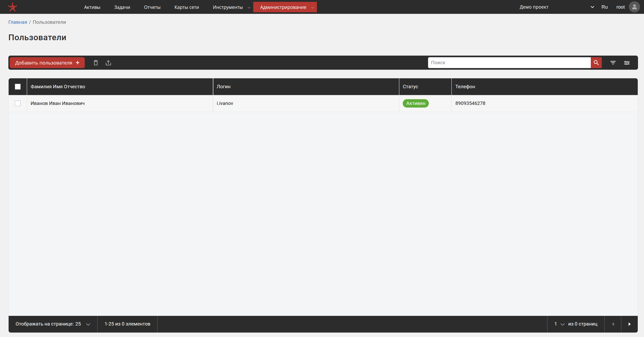The image size is (644, 337).
Task: Click the red star logo icon
Action: [x=12, y=7]
